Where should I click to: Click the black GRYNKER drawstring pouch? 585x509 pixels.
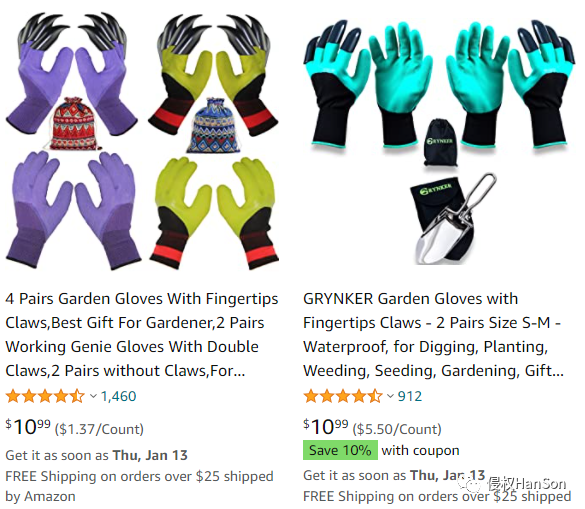pyautogui.click(x=440, y=142)
